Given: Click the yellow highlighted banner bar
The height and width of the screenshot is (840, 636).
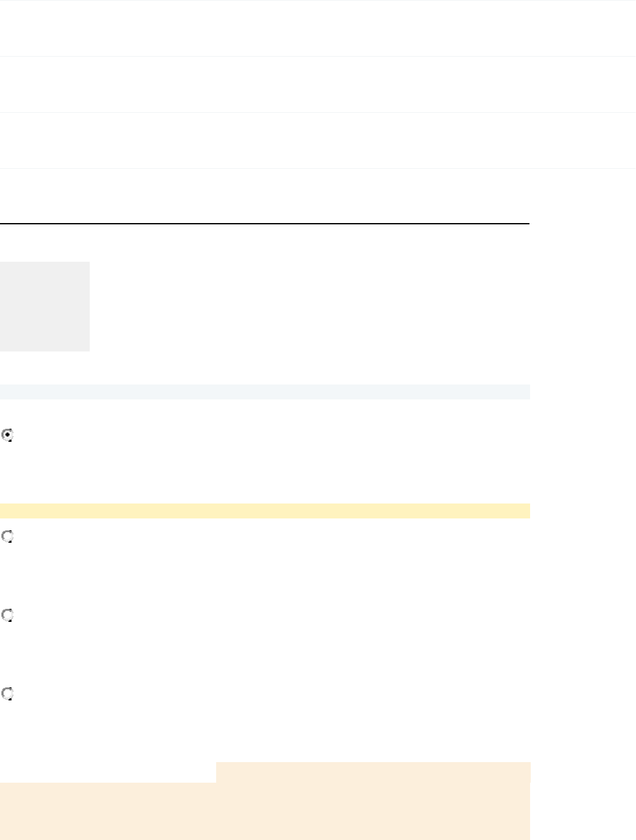Looking at the screenshot, I should point(265,511).
